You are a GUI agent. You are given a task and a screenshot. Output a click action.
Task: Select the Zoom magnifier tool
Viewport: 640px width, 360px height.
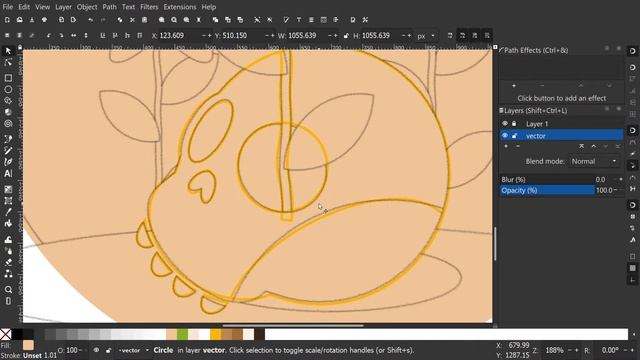pos(8,290)
